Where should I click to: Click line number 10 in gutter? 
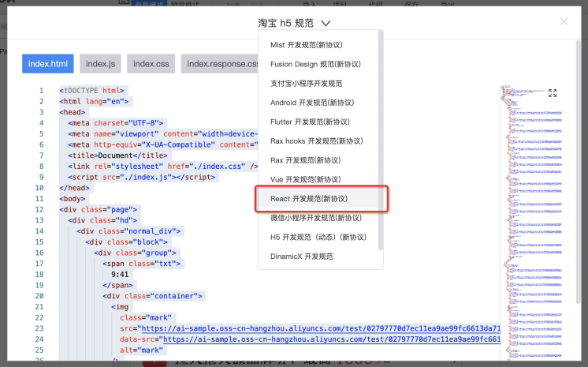[39, 188]
